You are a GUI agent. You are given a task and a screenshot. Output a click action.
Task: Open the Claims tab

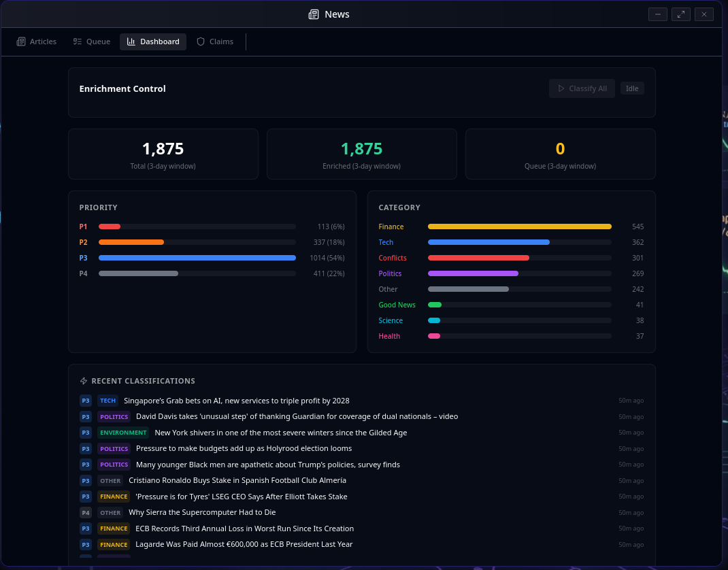click(x=215, y=41)
